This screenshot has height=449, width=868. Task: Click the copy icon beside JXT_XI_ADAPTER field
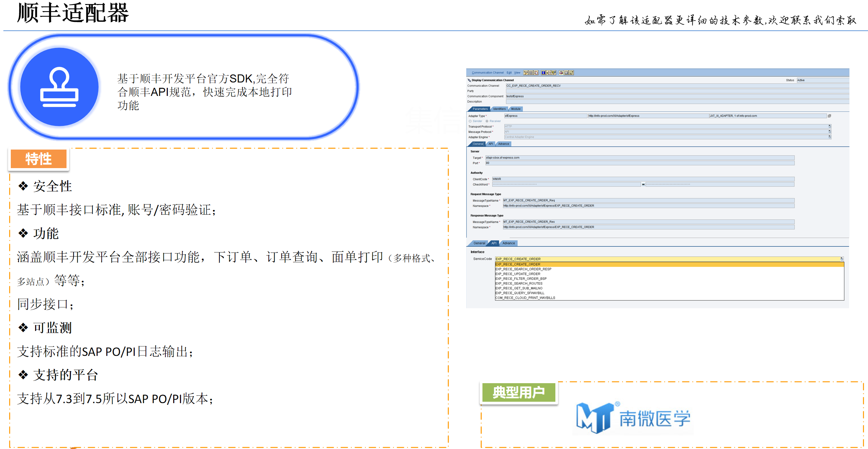click(829, 116)
